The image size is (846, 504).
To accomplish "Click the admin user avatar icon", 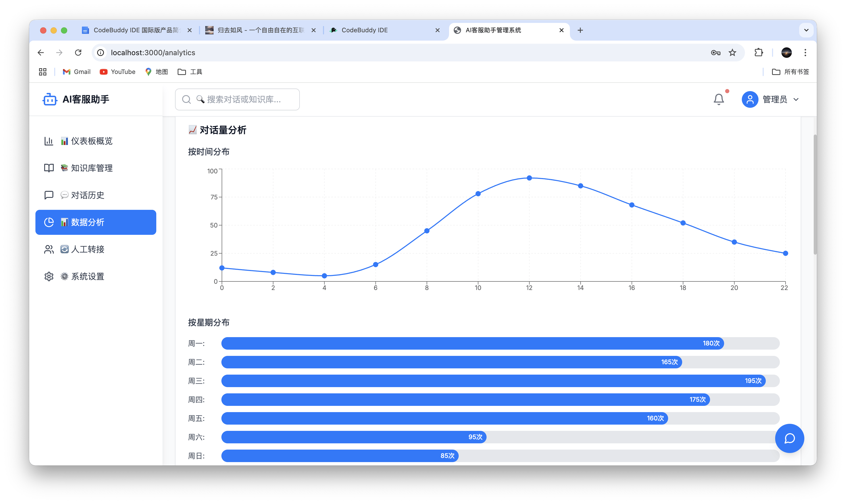I will click(750, 99).
